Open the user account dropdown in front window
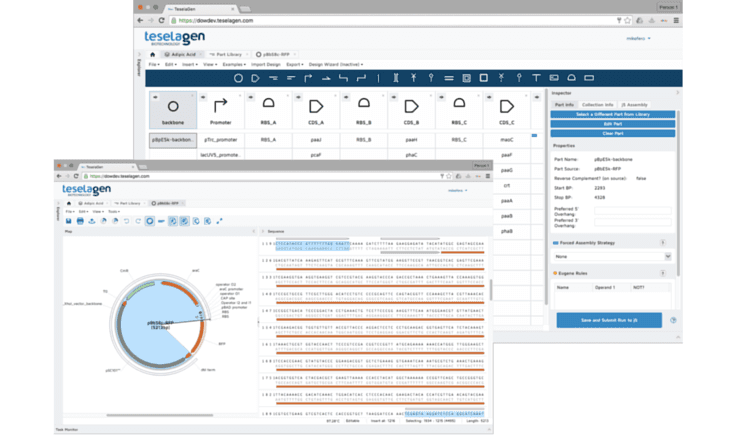 click(458, 191)
